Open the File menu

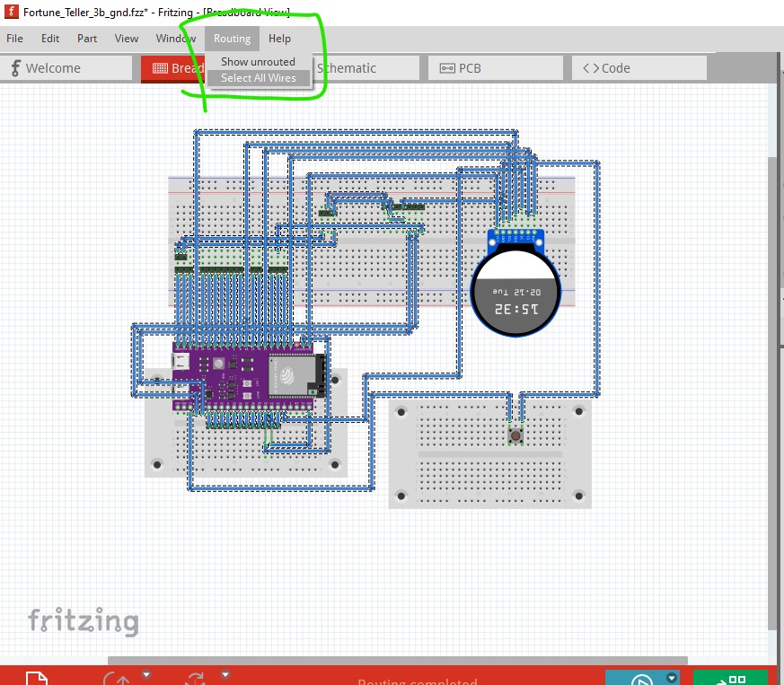(x=14, y=39)
